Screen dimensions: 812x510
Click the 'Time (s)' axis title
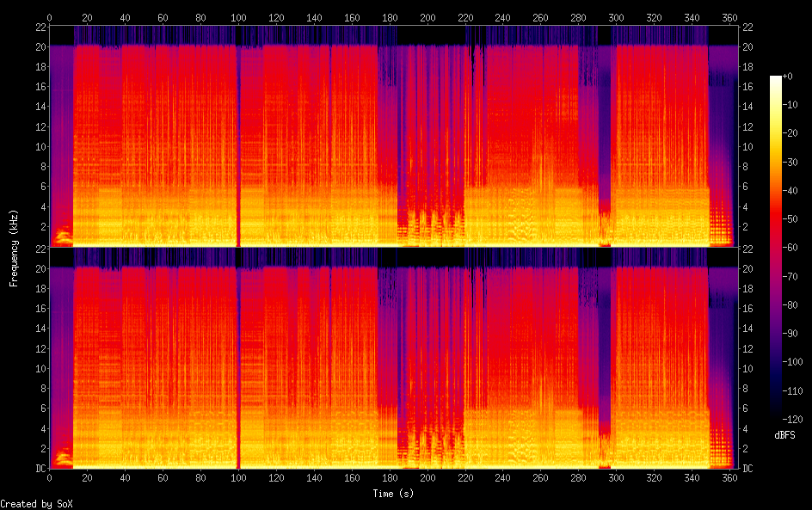(x=393, y=494)
